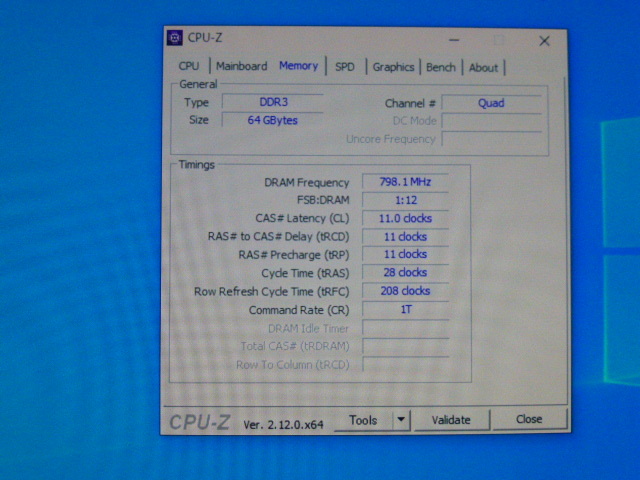Image resolution: width=640 pixels, height=480 pixels.
Task: Click the Close button at bottom
Action: (x=529, y=419)
